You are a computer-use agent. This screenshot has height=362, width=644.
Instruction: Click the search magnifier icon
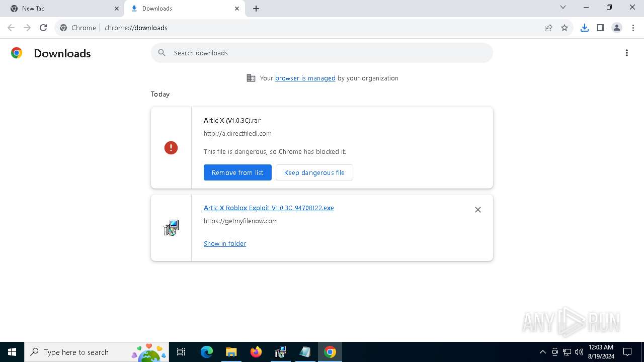click(x=162, y=53)
